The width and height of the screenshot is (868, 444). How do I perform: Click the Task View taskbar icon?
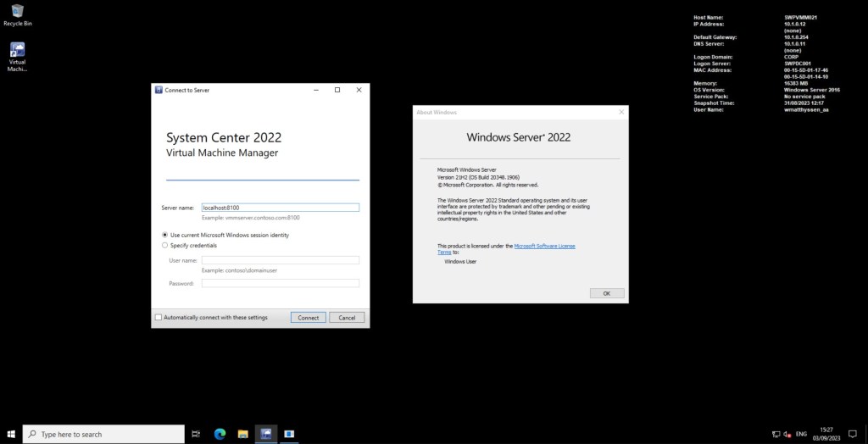[x=196, y=434]
